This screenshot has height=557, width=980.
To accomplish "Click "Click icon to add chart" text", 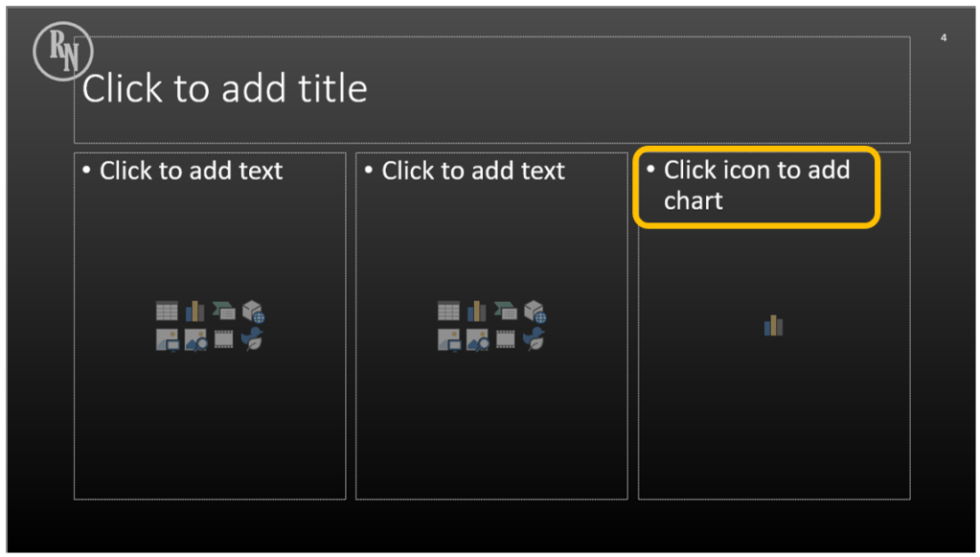I will click(x=756, y=185).
